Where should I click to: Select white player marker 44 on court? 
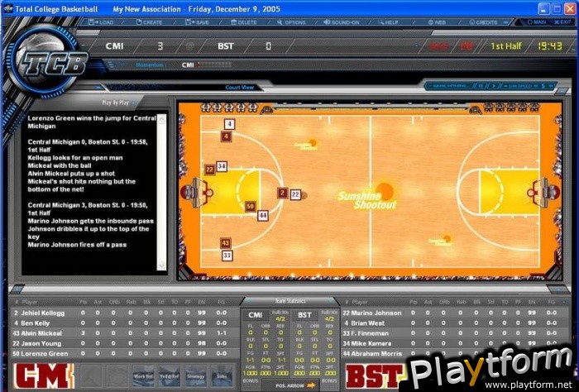click(x=262, y=215)
